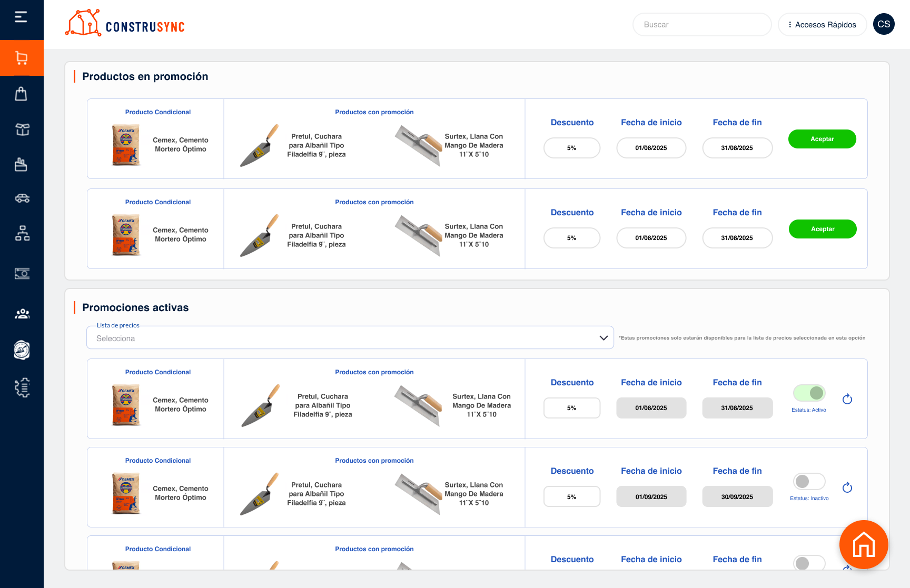
Task: Open the car vehicles sidebar icon
Action: coord(22,198)
